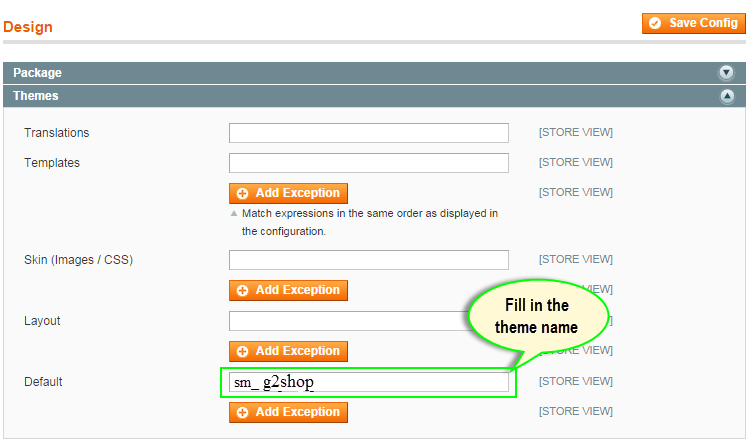749x442 pixels.
Task: Add Exception for Skin (Images / CSS)
Action: point(288,290)
